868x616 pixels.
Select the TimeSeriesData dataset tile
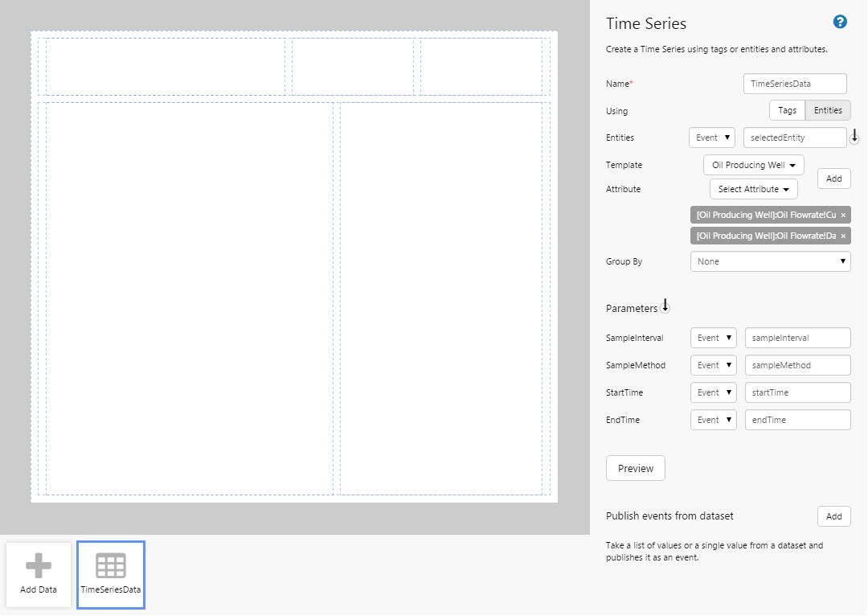111,574
